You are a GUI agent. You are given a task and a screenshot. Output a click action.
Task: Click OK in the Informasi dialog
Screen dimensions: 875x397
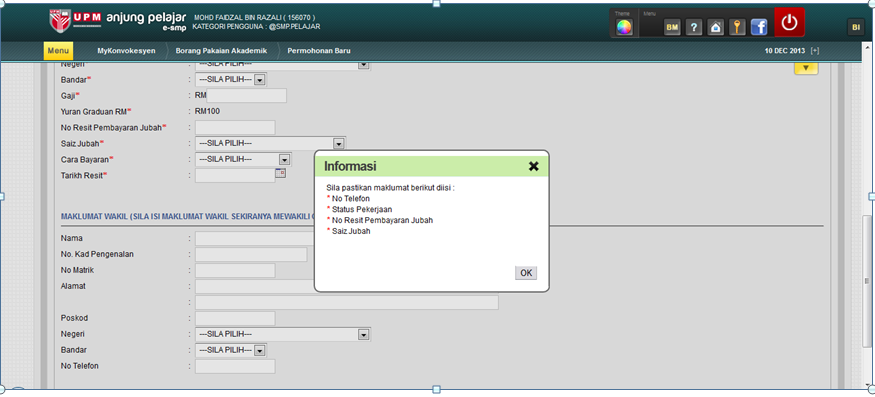click(526, 273)
